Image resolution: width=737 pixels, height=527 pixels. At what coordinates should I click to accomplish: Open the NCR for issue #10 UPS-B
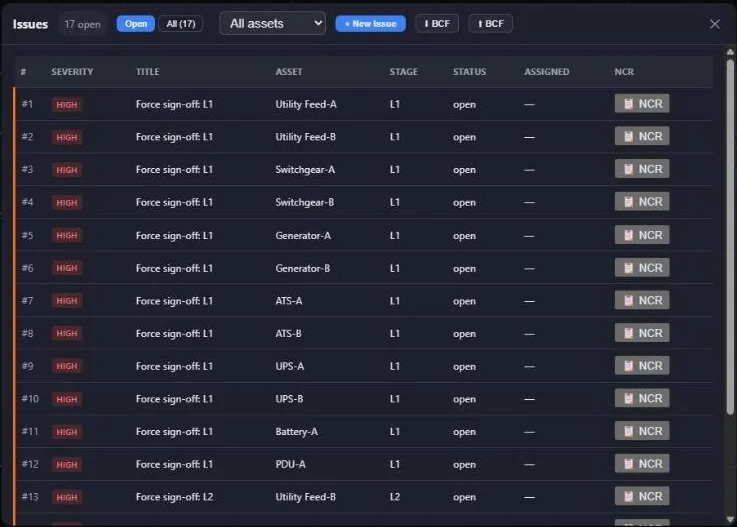(x=642, y=398)
